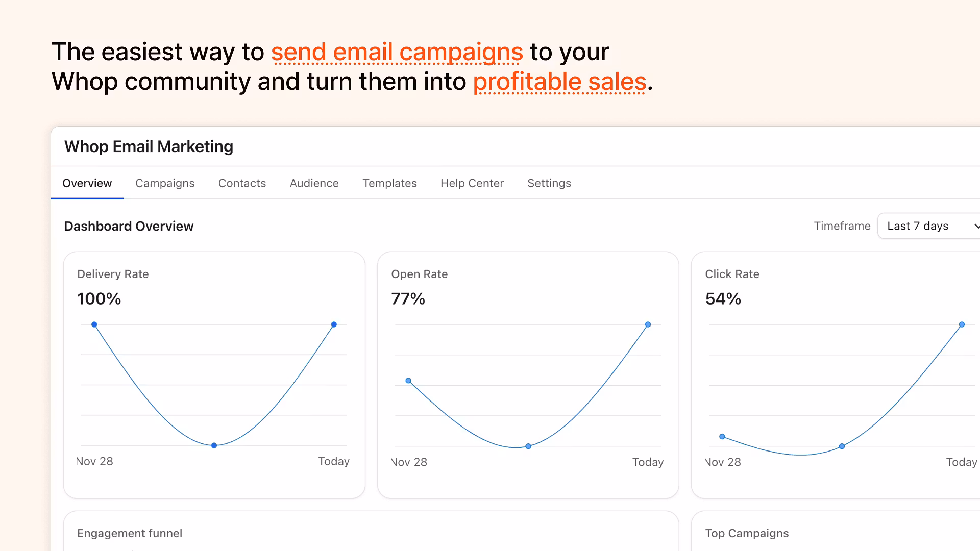980x551 pixels.
Task: Follow the 'profitable sales' highlighted link
Action: click(559, 82)
